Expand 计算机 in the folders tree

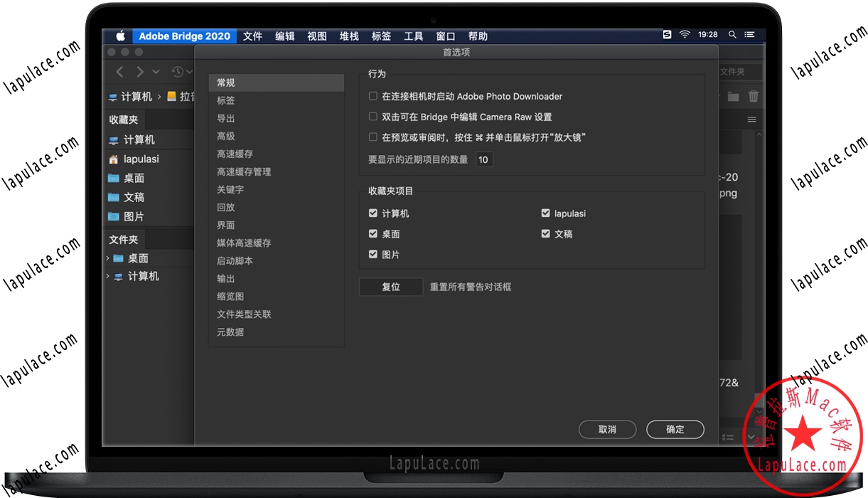point(109,277)
